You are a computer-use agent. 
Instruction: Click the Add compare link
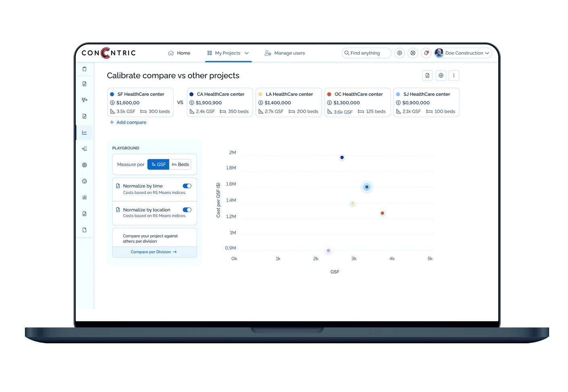pos(128,122)
